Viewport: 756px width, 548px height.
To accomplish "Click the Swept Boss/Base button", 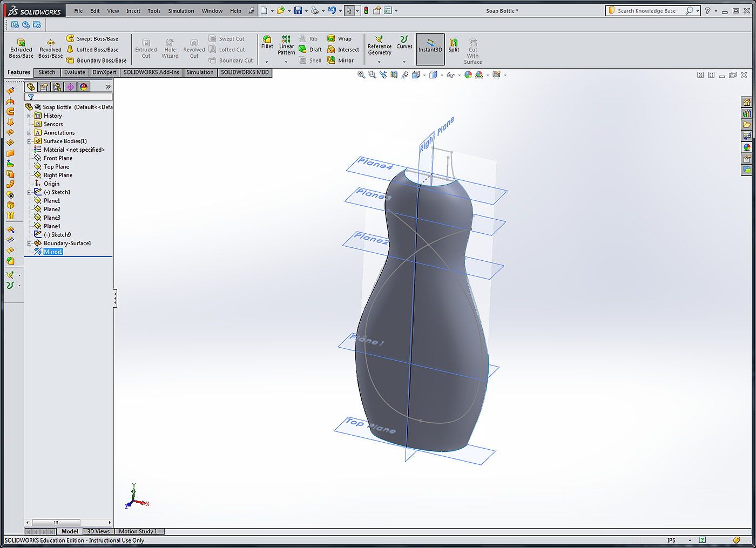I will 92,39.
